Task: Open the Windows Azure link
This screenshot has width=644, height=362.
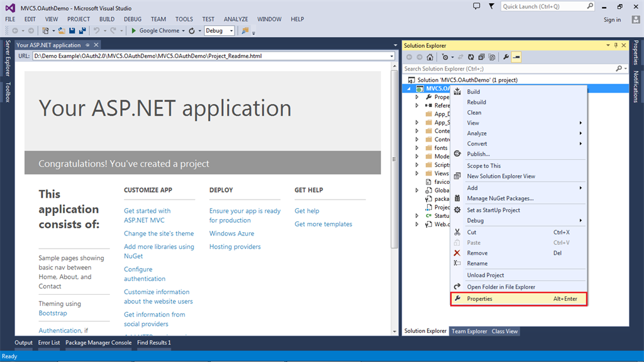Action: click(231, 234)
